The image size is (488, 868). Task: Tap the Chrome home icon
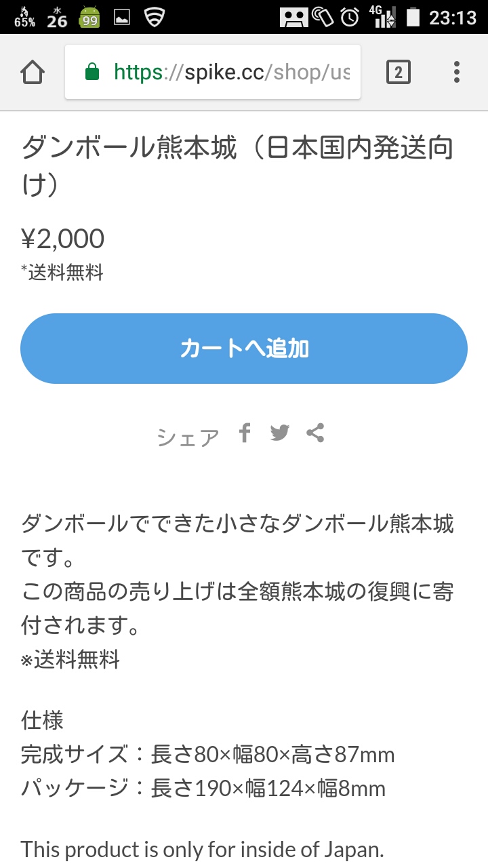33,72
